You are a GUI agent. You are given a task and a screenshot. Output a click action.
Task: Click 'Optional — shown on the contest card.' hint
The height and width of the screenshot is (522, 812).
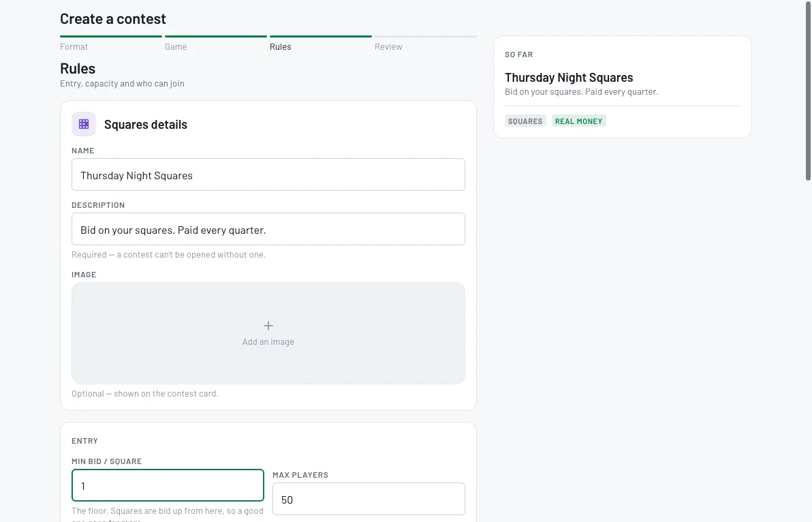pos(145,394)
